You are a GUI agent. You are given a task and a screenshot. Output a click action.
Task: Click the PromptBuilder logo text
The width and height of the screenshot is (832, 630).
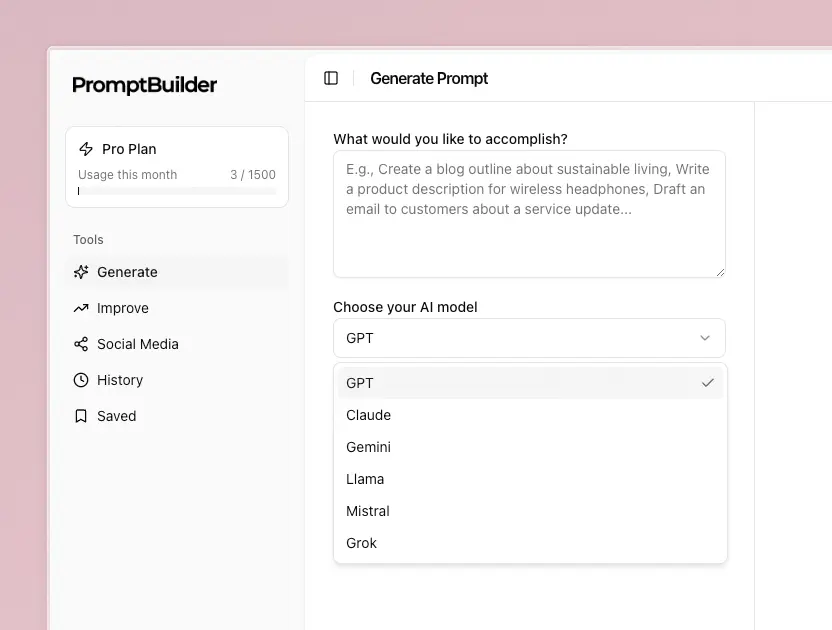coord(144,86)
